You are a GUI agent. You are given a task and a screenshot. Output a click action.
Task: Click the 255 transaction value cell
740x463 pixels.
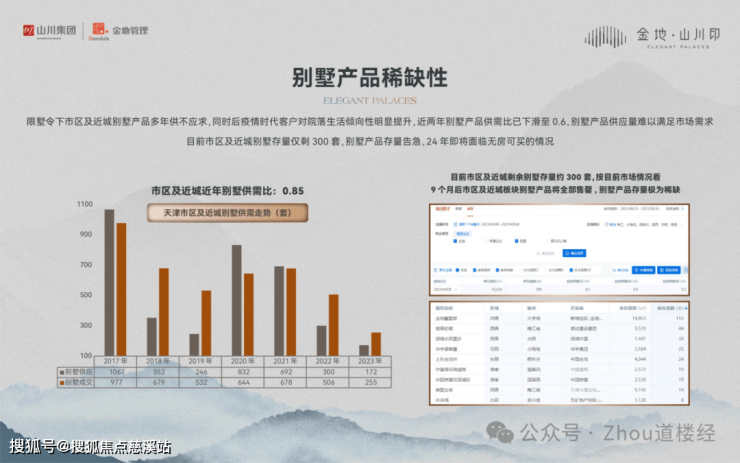point(371,382)
